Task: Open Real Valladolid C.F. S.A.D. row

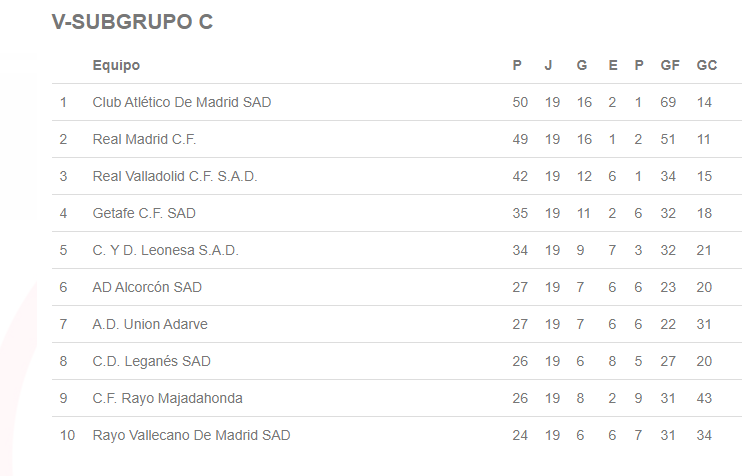Action: 174,176
